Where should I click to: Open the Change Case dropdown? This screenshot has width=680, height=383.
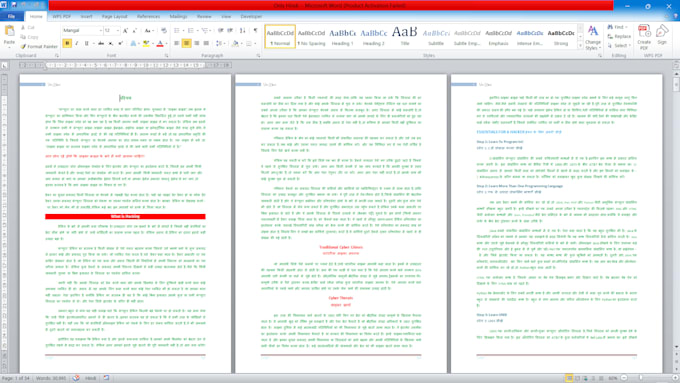(149, 31)
